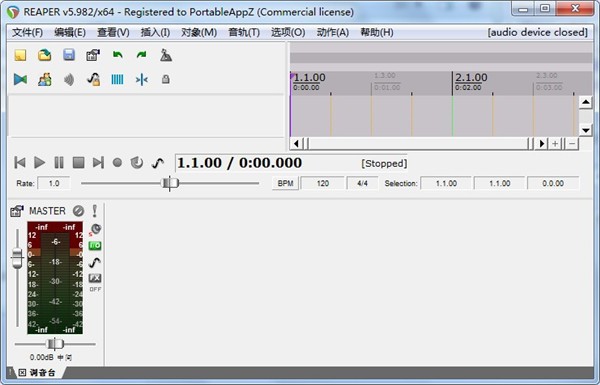600x385 pixels.
Task: Click the Rate 1.0 input field
Action: click(54, 183)
